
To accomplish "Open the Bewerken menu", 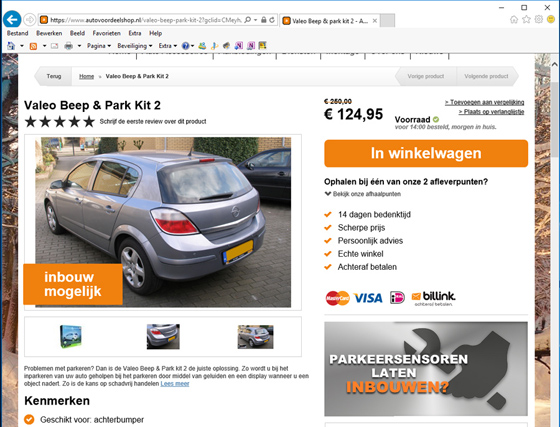I will click(49, 33).
